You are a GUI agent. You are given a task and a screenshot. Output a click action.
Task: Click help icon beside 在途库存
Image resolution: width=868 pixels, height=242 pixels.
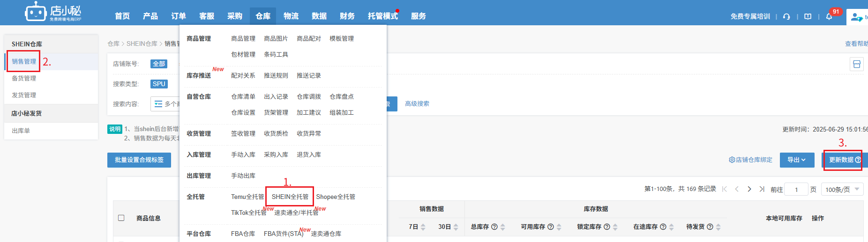(x=663, y=227)
